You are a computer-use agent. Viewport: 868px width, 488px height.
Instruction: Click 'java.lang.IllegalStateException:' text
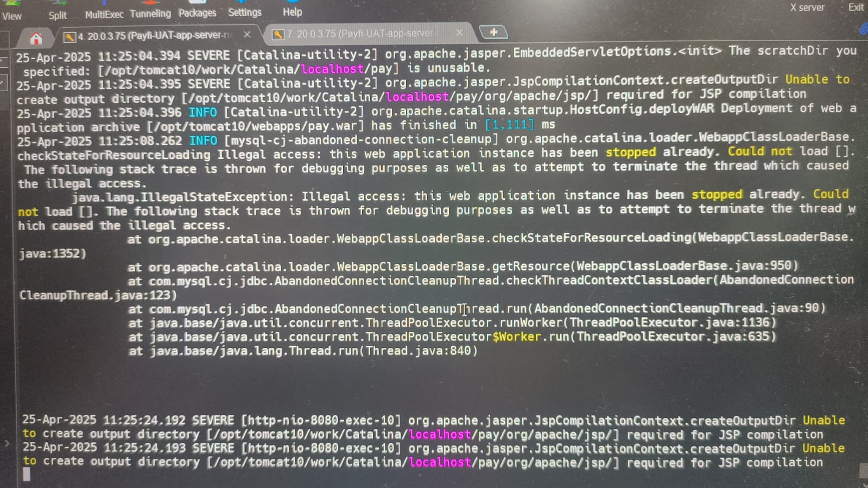tap(183, 197)
